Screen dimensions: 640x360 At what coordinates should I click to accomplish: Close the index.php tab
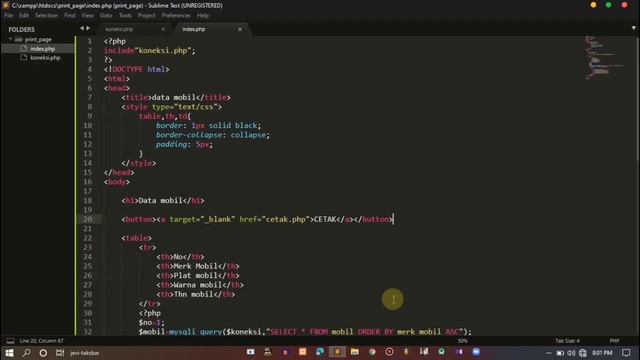pos(240,29)
